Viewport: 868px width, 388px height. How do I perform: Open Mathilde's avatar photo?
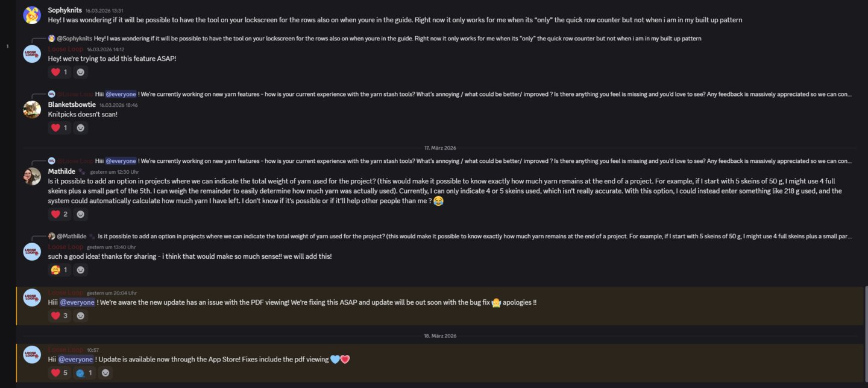(32, 176)
